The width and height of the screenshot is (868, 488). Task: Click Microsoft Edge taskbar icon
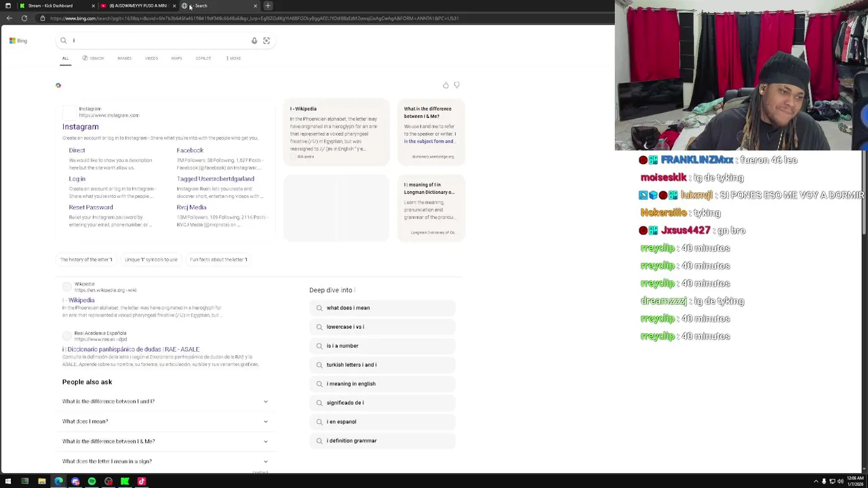pos(58,481)
